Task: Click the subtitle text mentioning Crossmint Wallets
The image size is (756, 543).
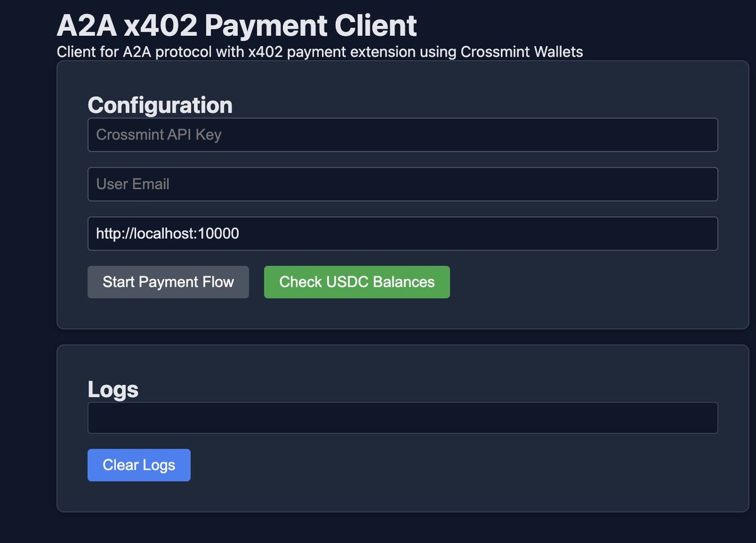Action: pyautogui.click(x=319, y=52)
